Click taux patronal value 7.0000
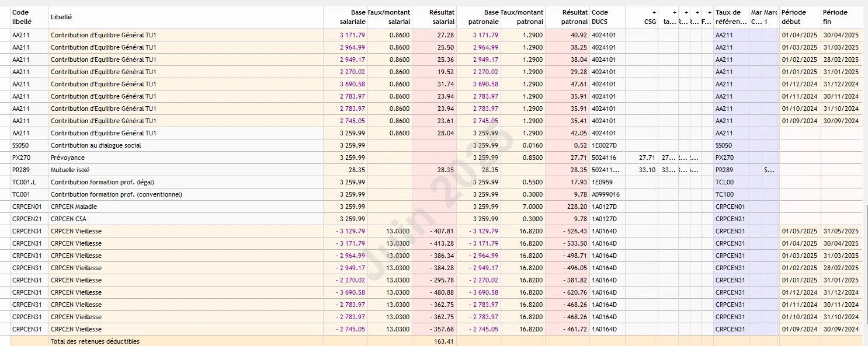The image size is (868, 346). click(532, 207)
